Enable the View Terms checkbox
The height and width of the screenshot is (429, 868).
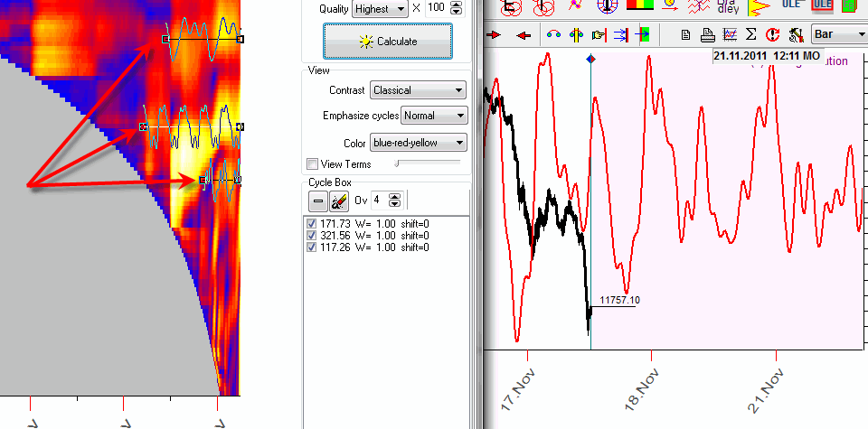(313, 164)
